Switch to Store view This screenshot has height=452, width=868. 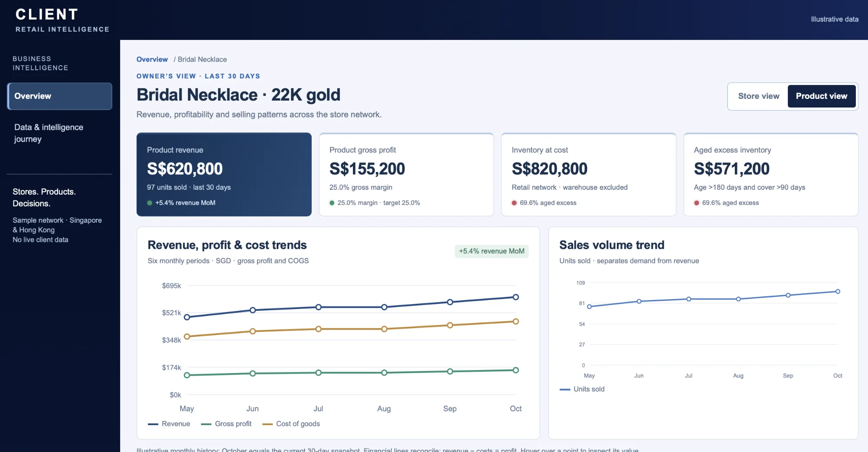(758, 96)
